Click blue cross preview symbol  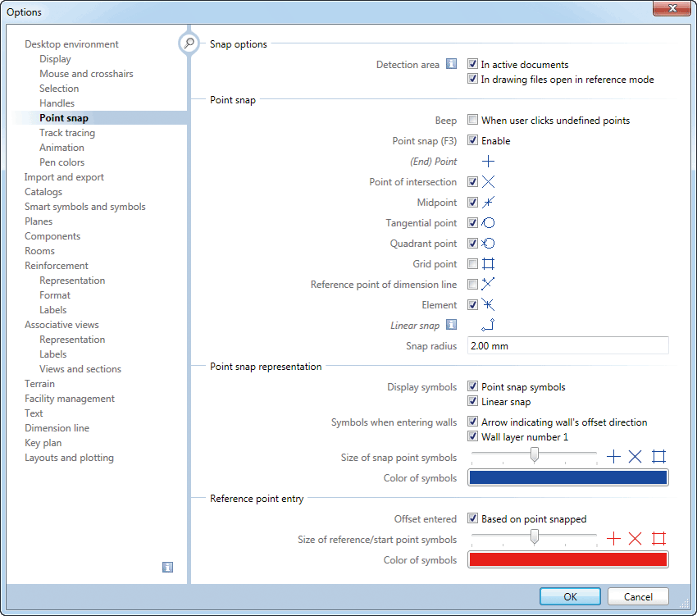[635, 457]
